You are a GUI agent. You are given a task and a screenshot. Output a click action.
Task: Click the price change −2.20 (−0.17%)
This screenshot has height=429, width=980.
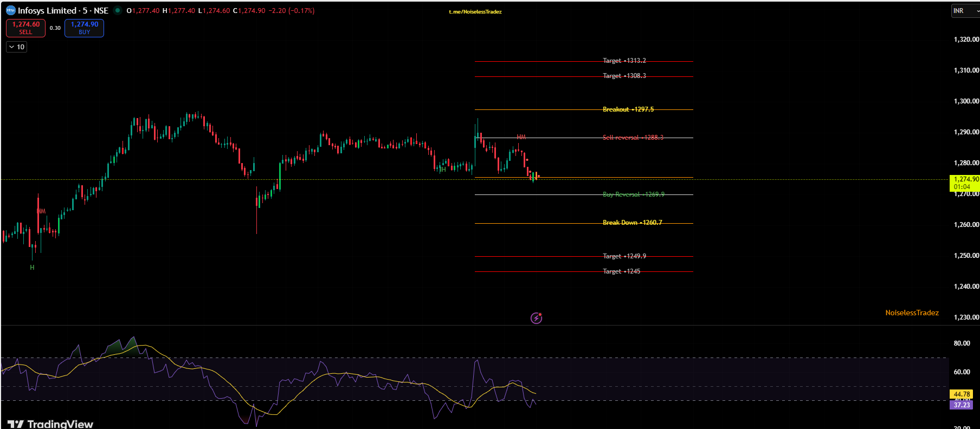tap(292, 11)
